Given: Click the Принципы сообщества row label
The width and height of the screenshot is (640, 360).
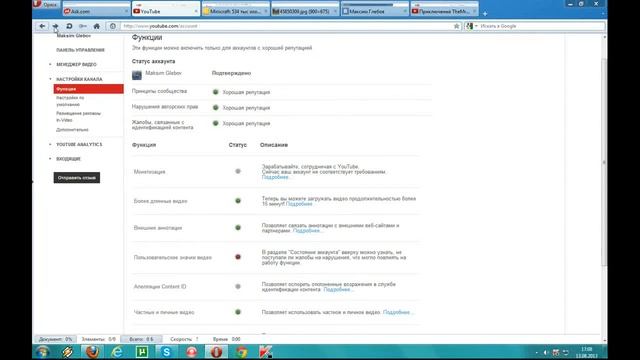Looking at the screenshot, I should [159, 91].
